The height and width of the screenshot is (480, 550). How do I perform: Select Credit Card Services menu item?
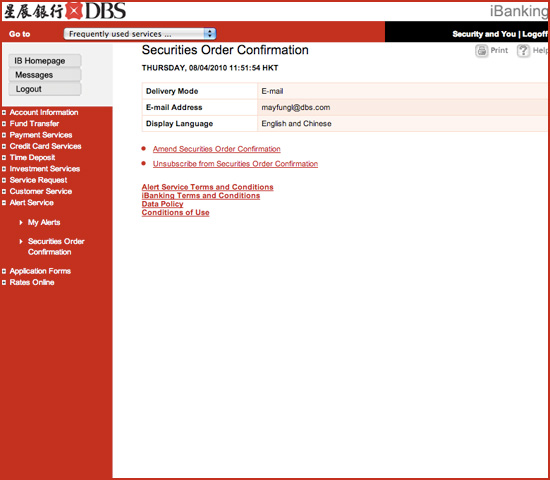point(45,146)
